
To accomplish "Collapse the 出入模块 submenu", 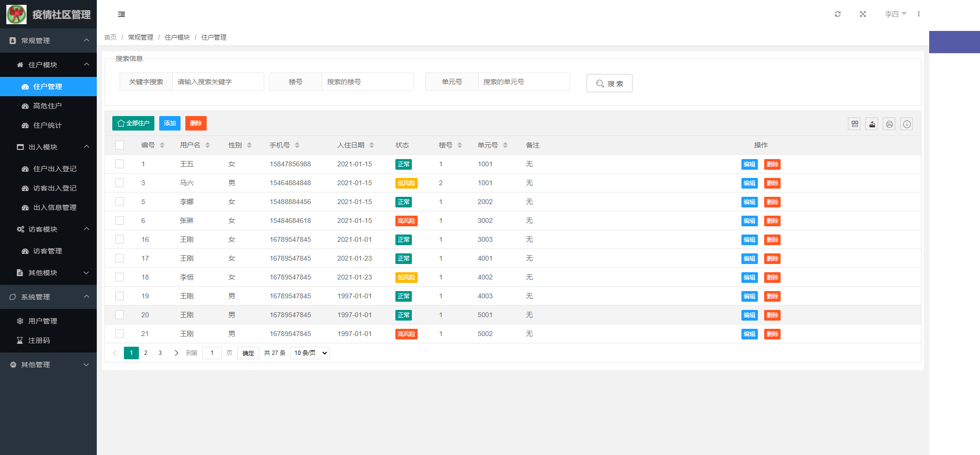I will point(48,147).
